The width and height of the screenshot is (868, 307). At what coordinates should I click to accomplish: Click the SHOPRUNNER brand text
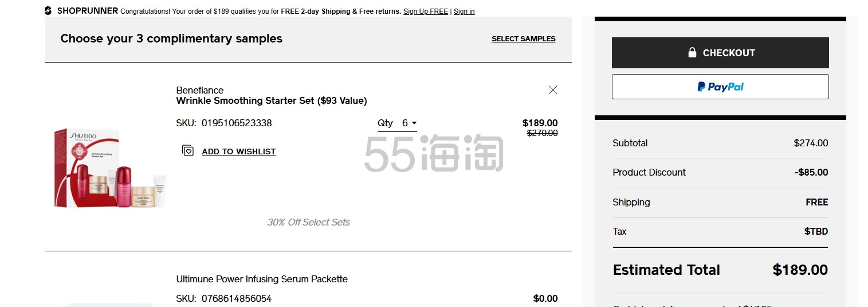pos(88,11)
